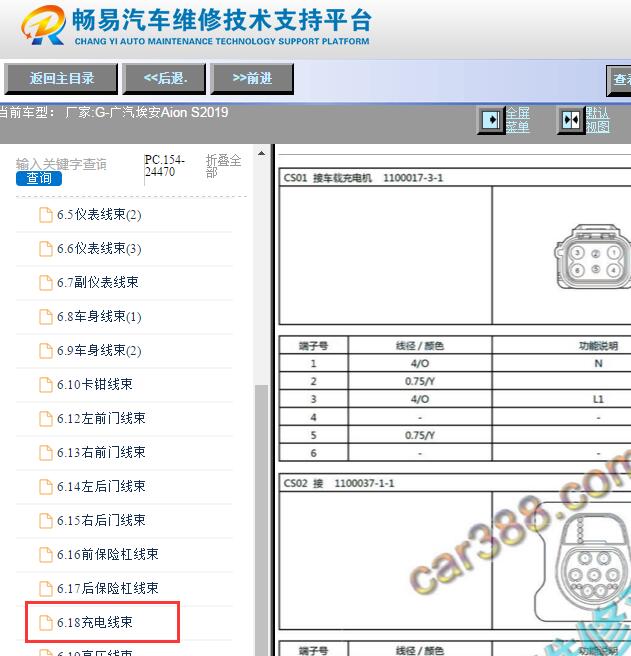Click page icon beside 6.7副仪表线束

46,283
